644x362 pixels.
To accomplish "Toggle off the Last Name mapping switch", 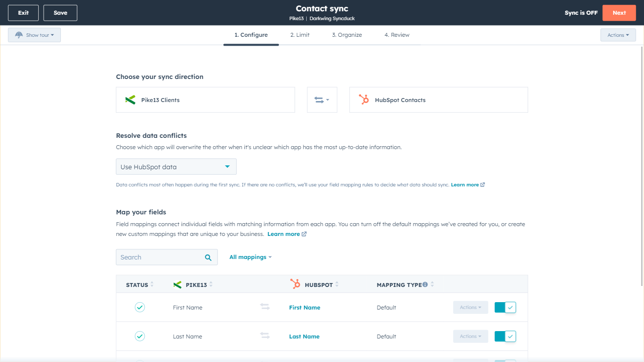I will click(x=505, y=336).
